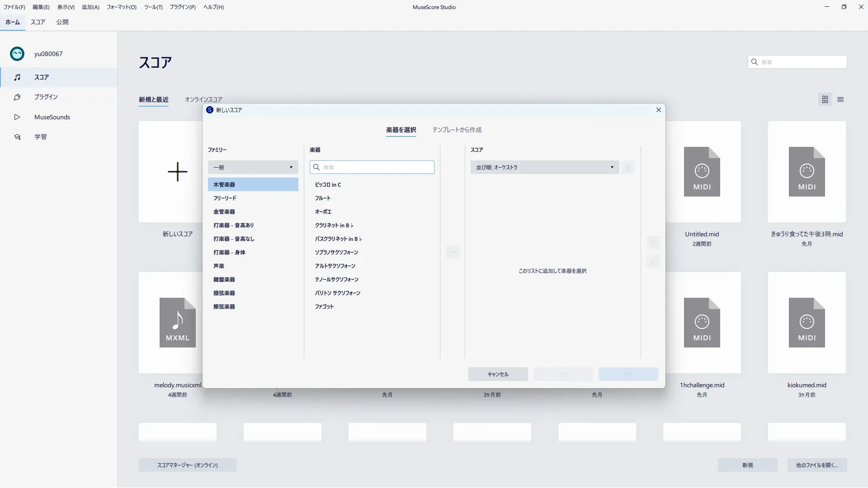The width and height of the screenshot is (868, 488).
Task: Click the grid view icon
Action: click(x=825, y=99)
